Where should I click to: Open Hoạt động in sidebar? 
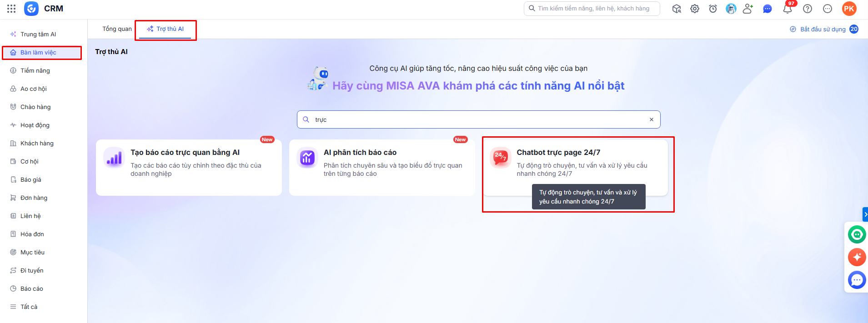44,125
